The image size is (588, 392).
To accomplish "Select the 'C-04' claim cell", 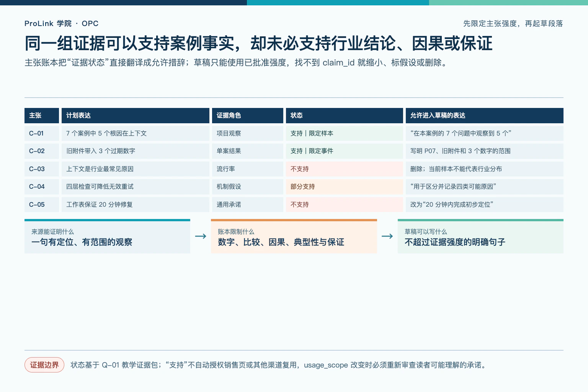I will (x=42, y=186).
